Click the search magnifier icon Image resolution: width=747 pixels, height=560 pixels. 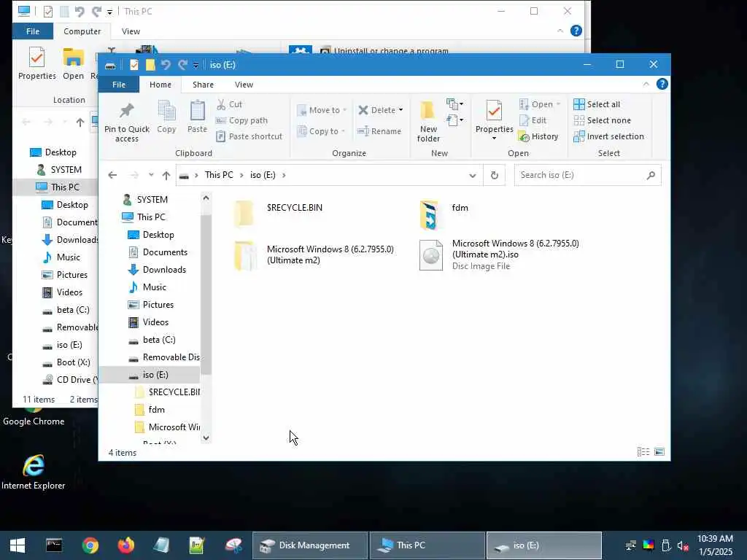651,175
